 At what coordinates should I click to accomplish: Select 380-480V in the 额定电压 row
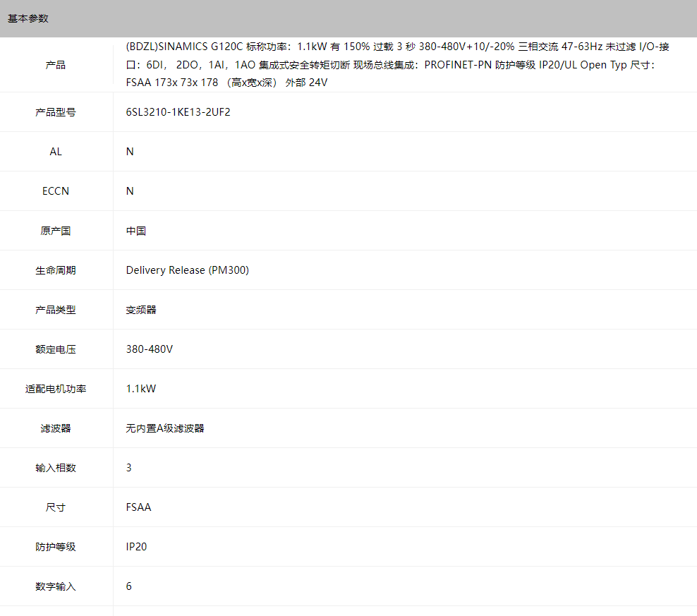click(x=150, y=349)
